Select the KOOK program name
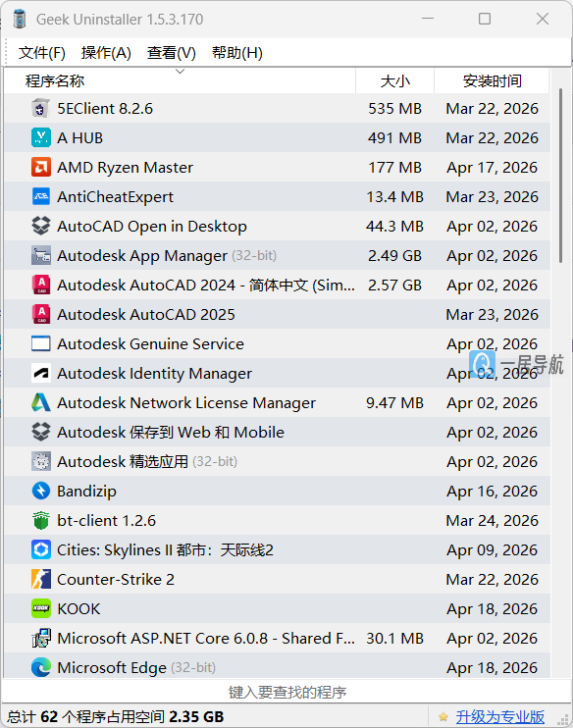 point(78,608)
